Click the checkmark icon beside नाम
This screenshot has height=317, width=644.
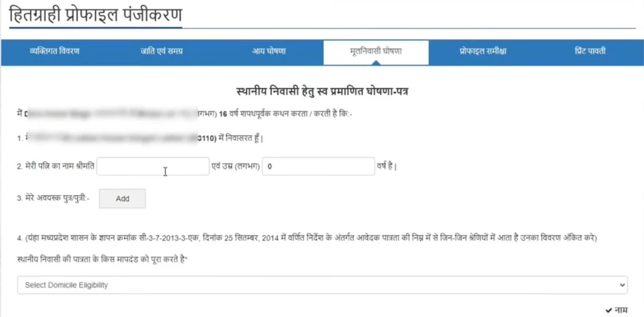pyautogui.click(x=609, y=309)
